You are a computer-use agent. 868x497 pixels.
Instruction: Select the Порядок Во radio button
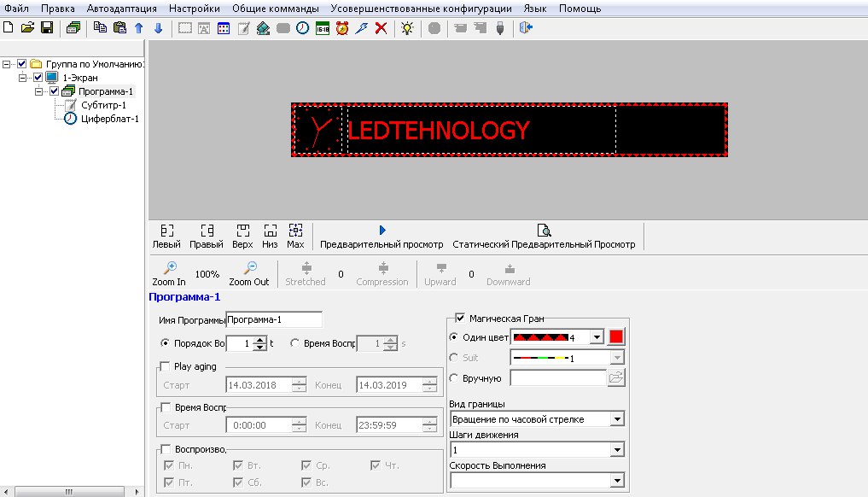[x=165, y=343]
